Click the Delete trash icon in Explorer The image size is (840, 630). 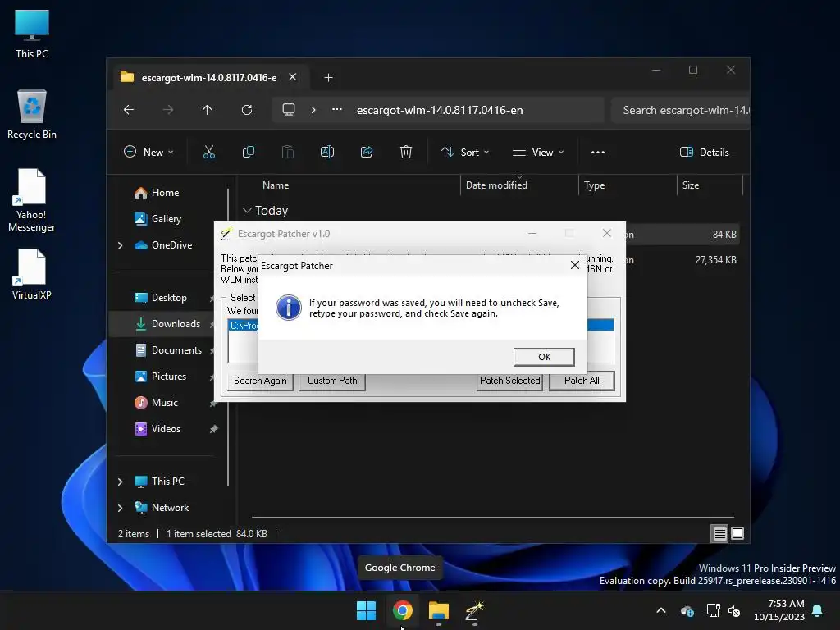pyautogui.click(x=406, y=152)
